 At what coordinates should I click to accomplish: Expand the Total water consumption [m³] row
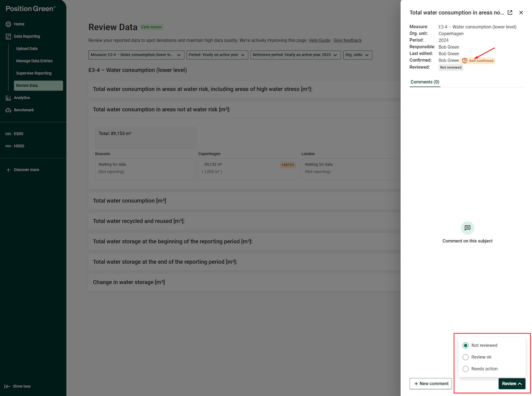click(244, 201)
